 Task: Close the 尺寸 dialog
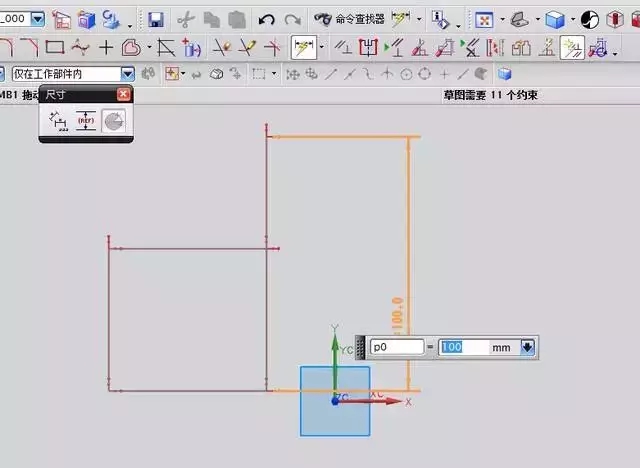point(123,94)
